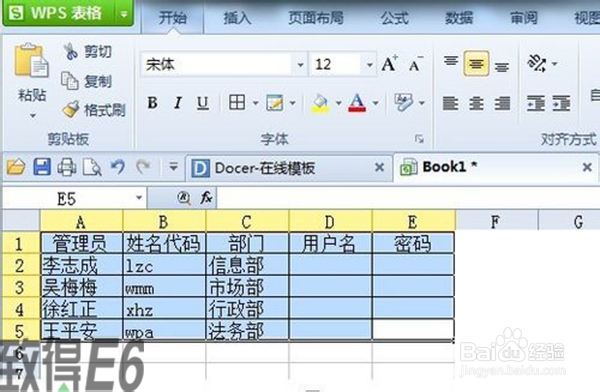Select cell containing 李志成

pos(82,265)
